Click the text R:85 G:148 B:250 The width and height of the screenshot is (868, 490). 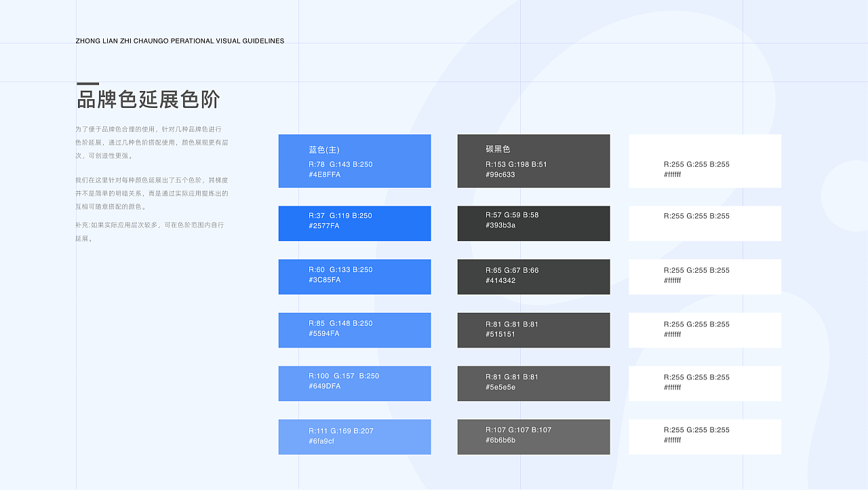(340, 323)
